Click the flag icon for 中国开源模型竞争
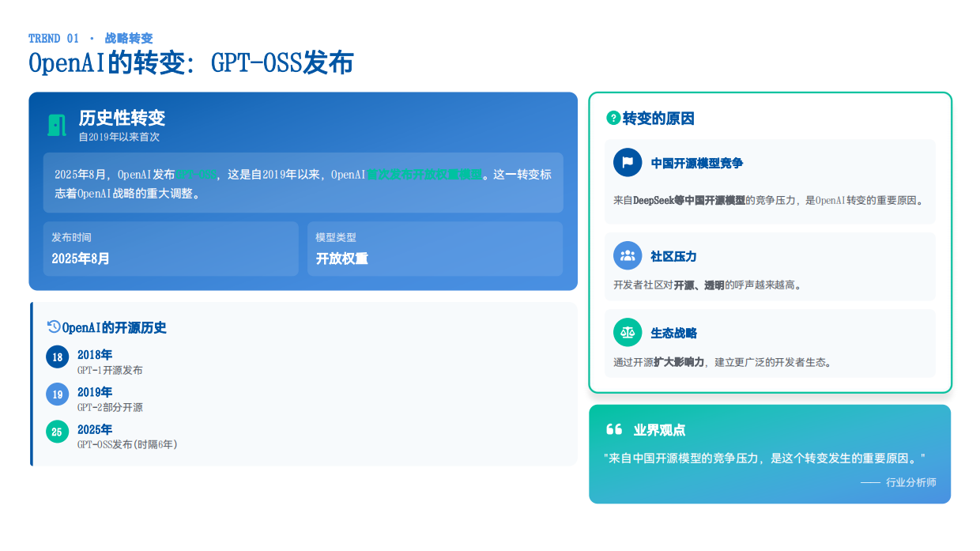This screenshot has width=980, height=551. (x=628, y=163)
